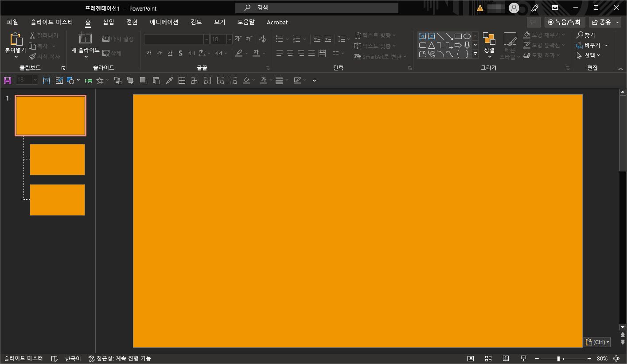This screenshot has width=627, height=364.
Task: Select slide master thumbnail 1
Action: (51, 116)
